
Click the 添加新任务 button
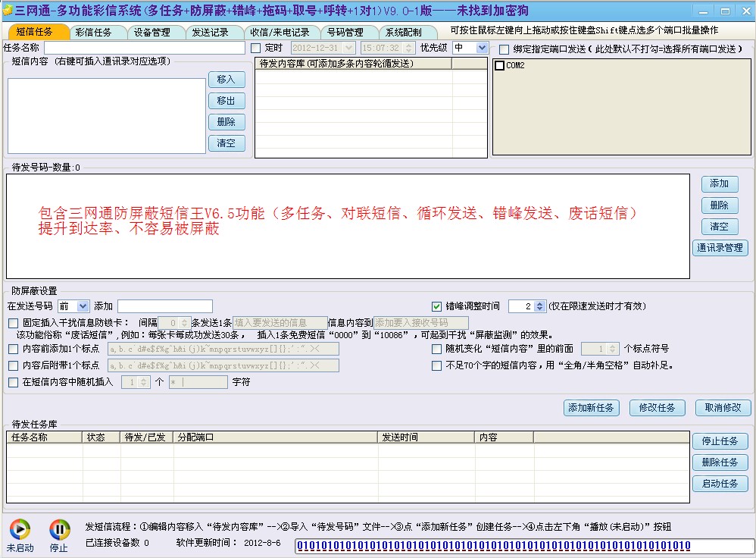[x=591, y=408]
